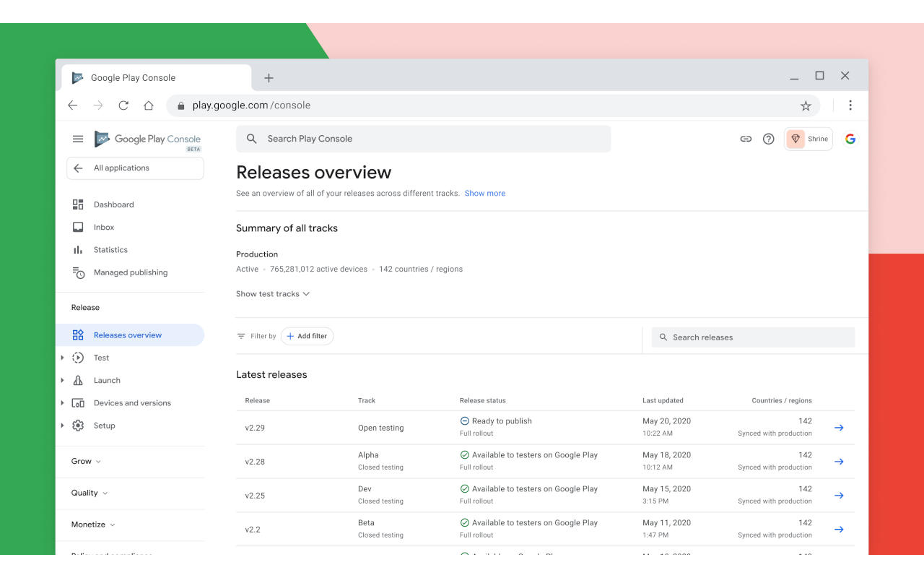Image resolution: width=924 pixels, height=578 pixels.
Task: Open v2.25 release details arrow
Action: coord(839,496)
